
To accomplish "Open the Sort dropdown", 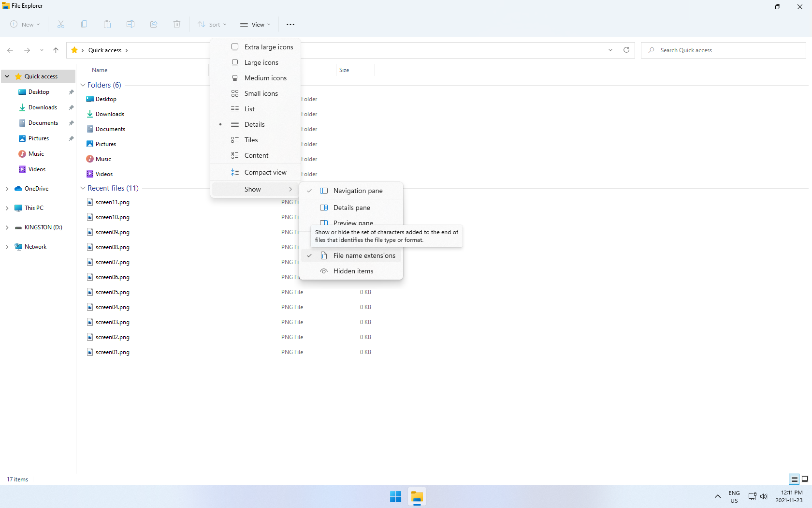I will coord(212,25).
